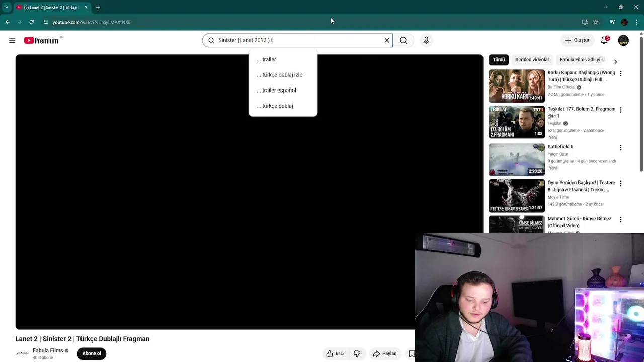
Task: Open the browser profile avatar
Action: coord(624,22)
